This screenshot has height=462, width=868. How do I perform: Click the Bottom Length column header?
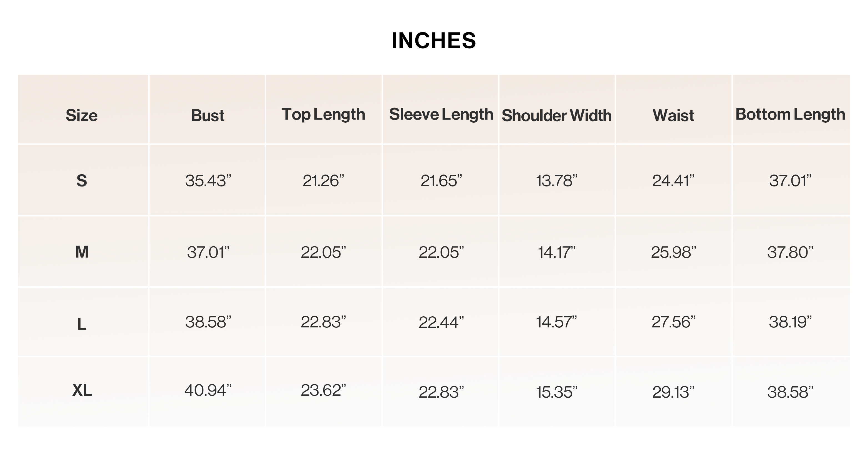click(x=790, y=115)
